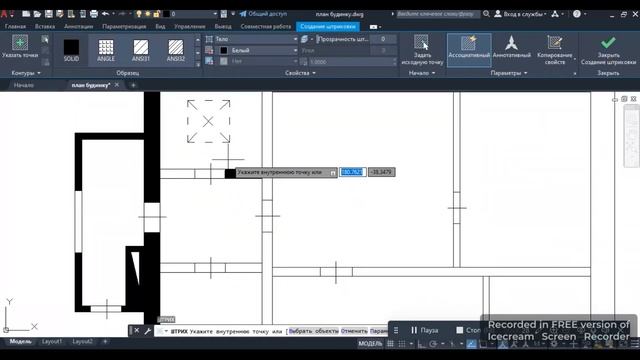Open the layer dropdown showing 0
The width and height of the screenshot is (640, 360).
click(191, 14)
